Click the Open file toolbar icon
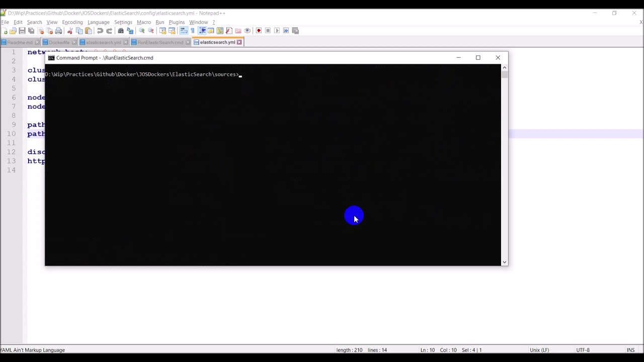The image size is (644, 362). [13, 31]
